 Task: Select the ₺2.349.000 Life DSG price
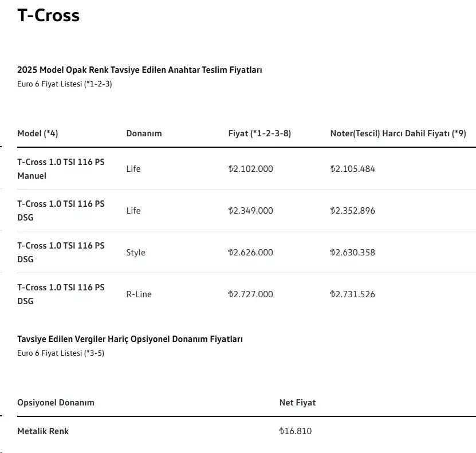(x=250, y=211)
